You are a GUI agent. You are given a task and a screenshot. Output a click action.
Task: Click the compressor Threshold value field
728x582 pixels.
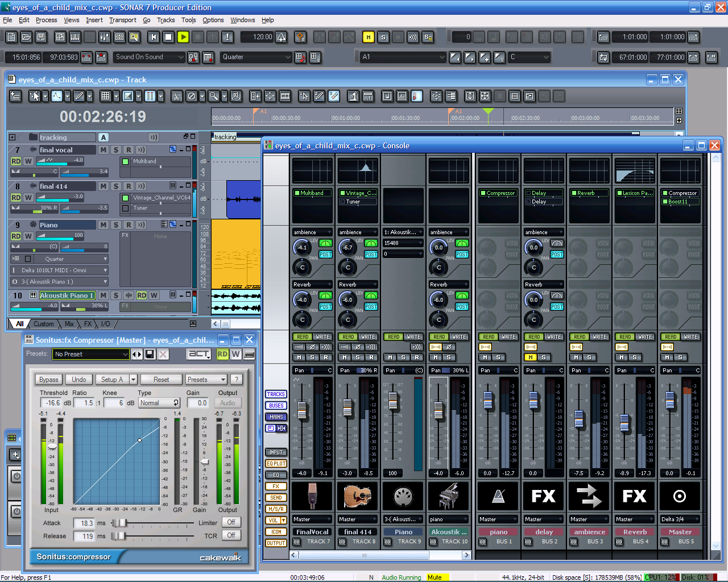coord(51,403)
